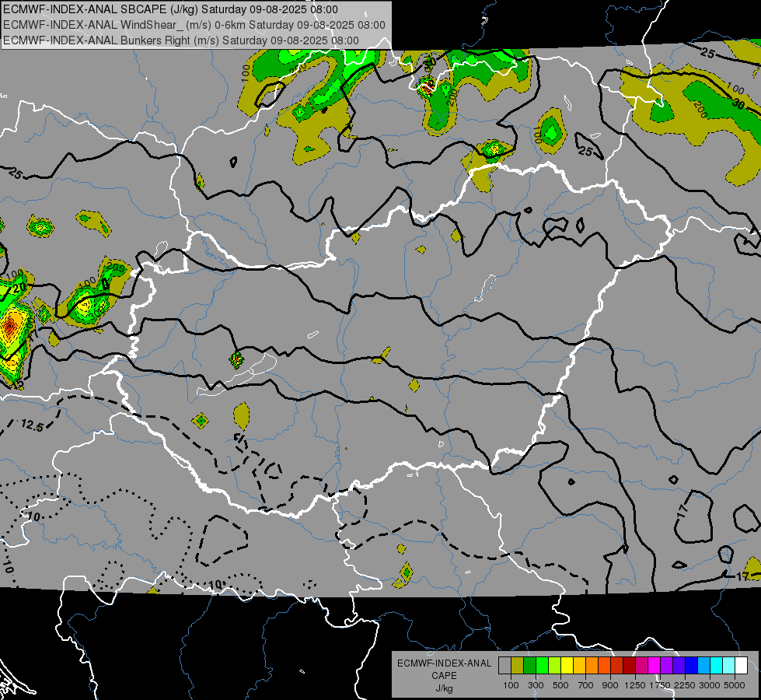This screenshot has height=700, width=761.
Task: Pick the bright magenta legend swatch
Action: (655, 665)
